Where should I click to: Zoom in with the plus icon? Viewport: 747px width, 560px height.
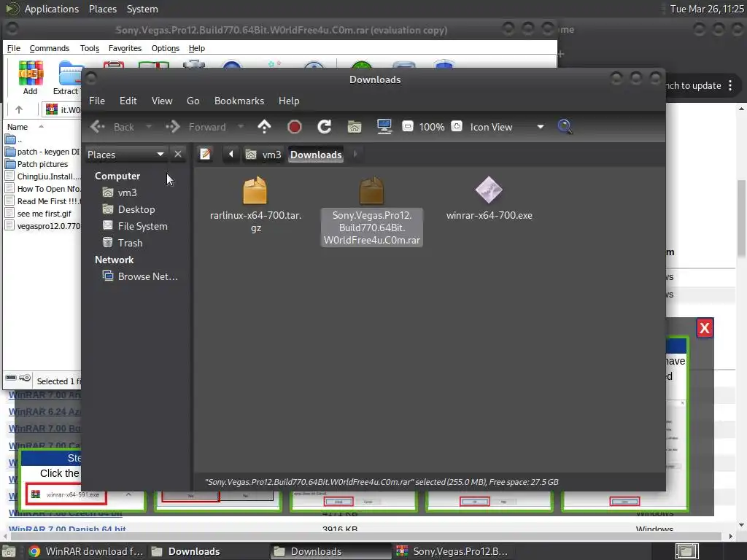pos(457,126)
